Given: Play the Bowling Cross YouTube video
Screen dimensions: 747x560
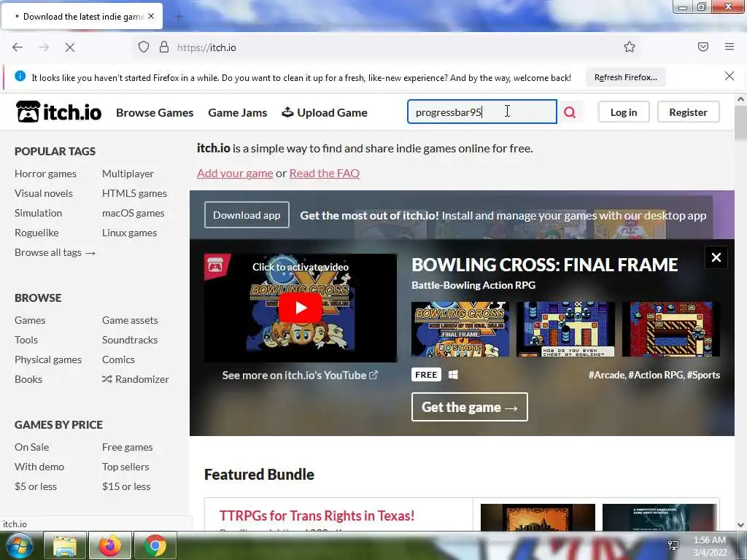Looking at the screenshot, I should [301, 308].
